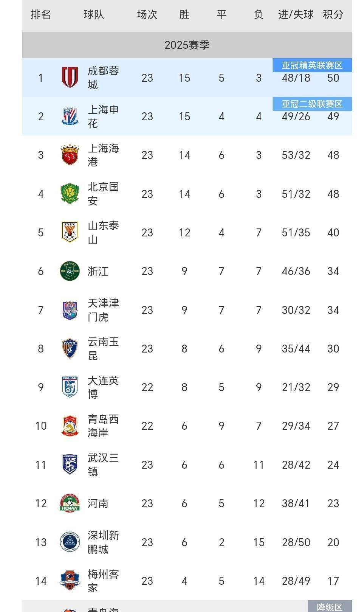Select the Meizhou Hakka team crest
The width and height of the screenshot is (364, 612).
click(x=70, y=580)
